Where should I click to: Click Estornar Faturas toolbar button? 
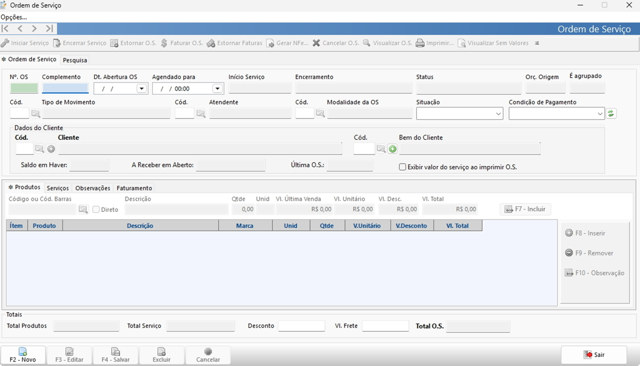tap(235, 43)
